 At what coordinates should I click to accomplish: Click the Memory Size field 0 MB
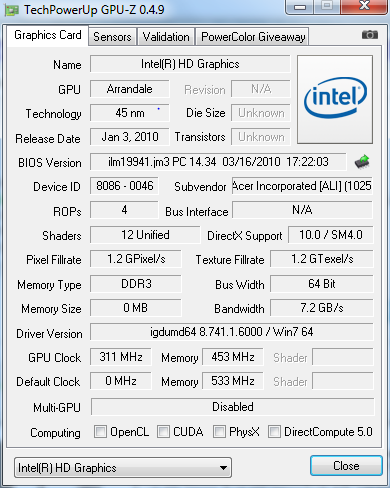(136, 308)
